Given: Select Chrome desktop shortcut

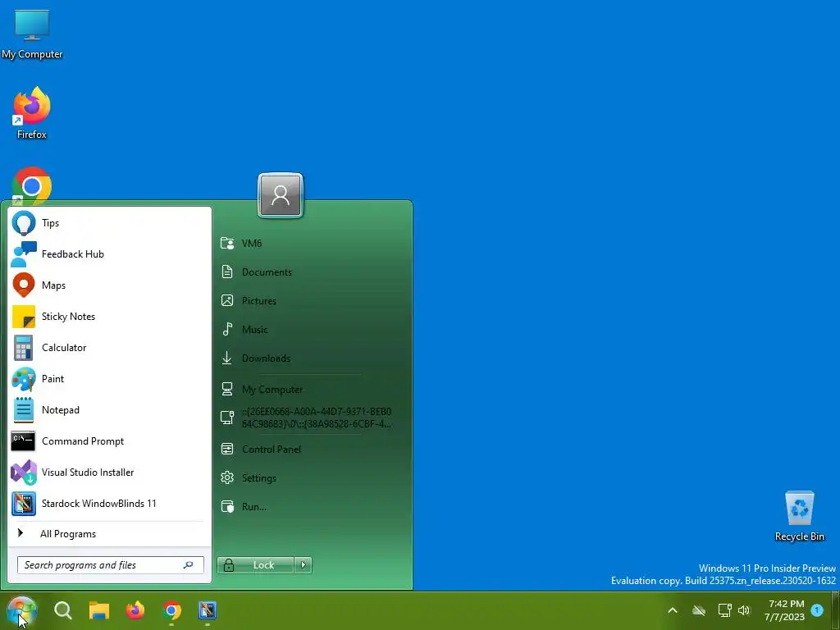Looking at the screenshot, I should pos(32,185).
